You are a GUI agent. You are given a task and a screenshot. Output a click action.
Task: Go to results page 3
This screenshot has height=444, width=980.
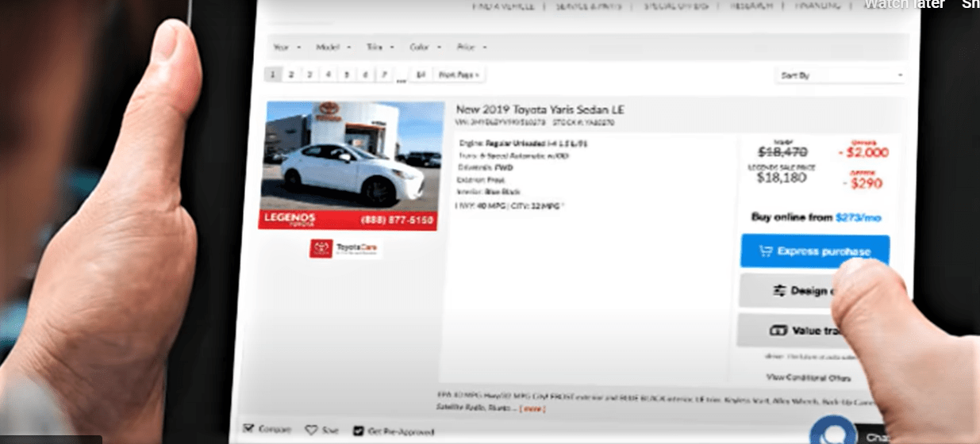[x=309, y=75]
